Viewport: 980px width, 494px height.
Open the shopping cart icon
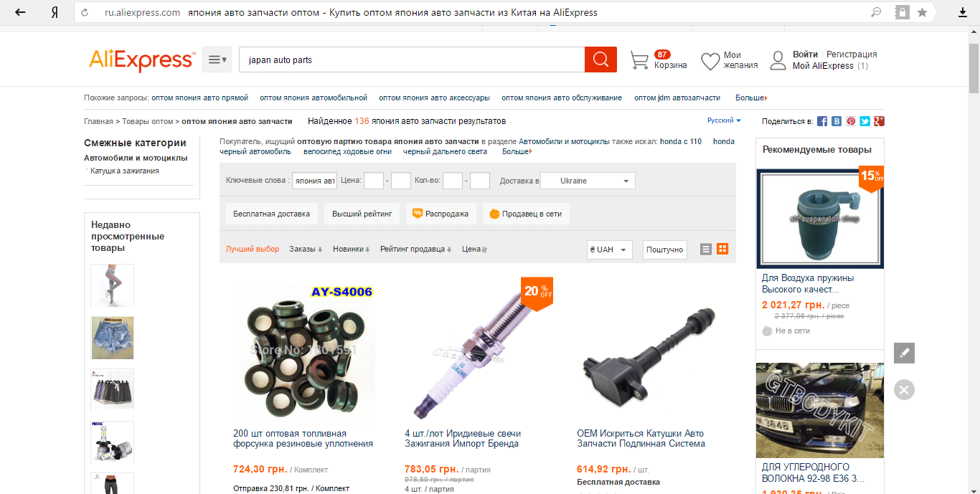pos(639,60)
